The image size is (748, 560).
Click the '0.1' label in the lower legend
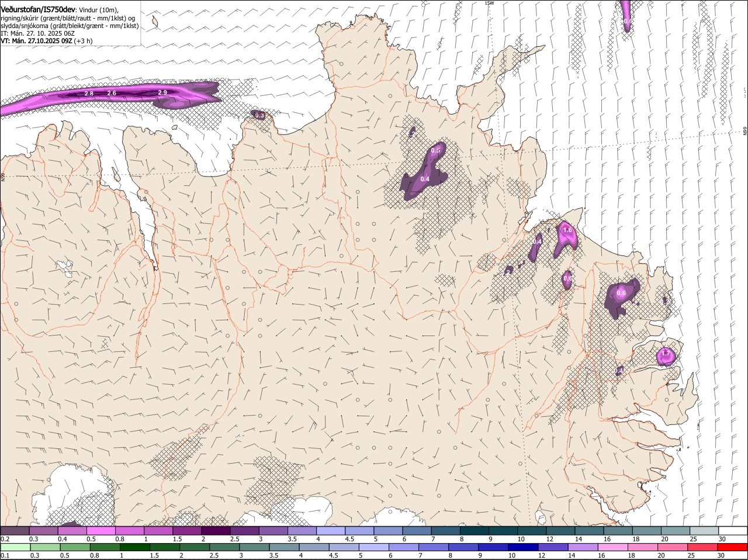[5, 555]
